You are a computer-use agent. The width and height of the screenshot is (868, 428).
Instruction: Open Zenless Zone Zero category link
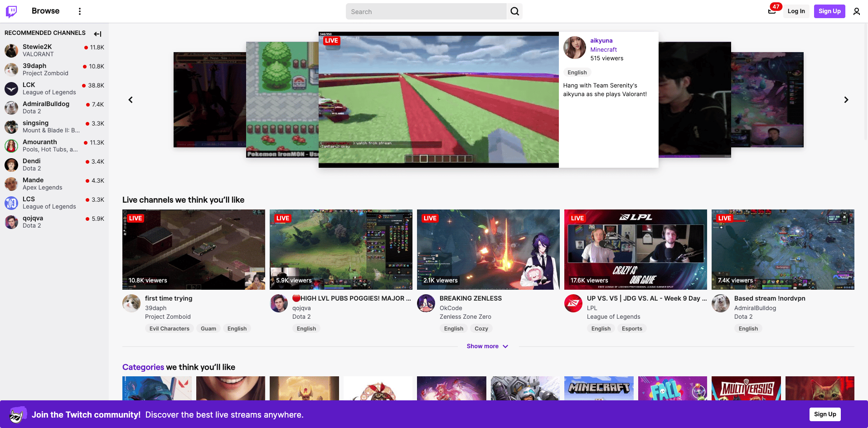pos(466,317)
